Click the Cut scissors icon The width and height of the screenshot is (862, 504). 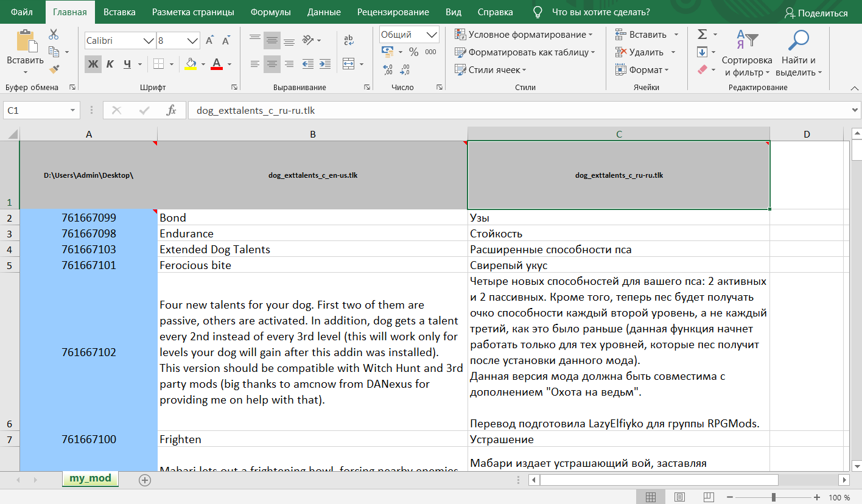point(54,34)
